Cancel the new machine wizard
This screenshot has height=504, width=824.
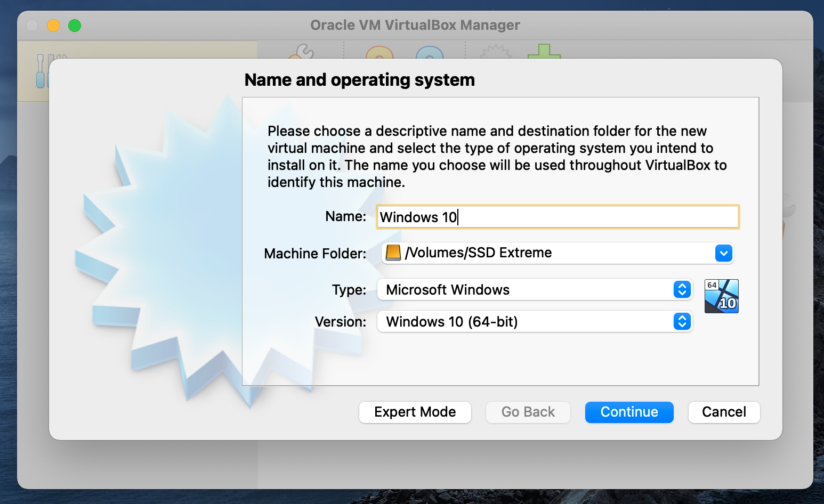click(x=724, y=412)
